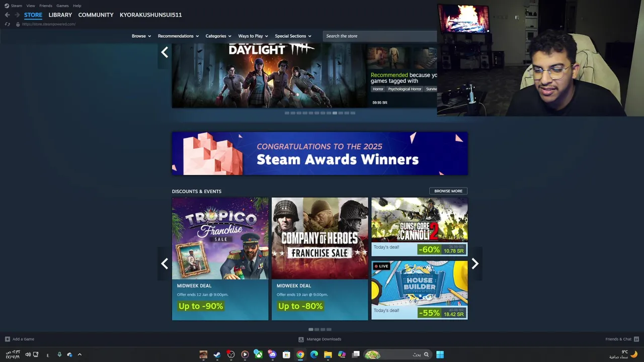This screenshot has width=644, height=362.
Task: Click the volume speaker tray icon
Action: point(28,354)
